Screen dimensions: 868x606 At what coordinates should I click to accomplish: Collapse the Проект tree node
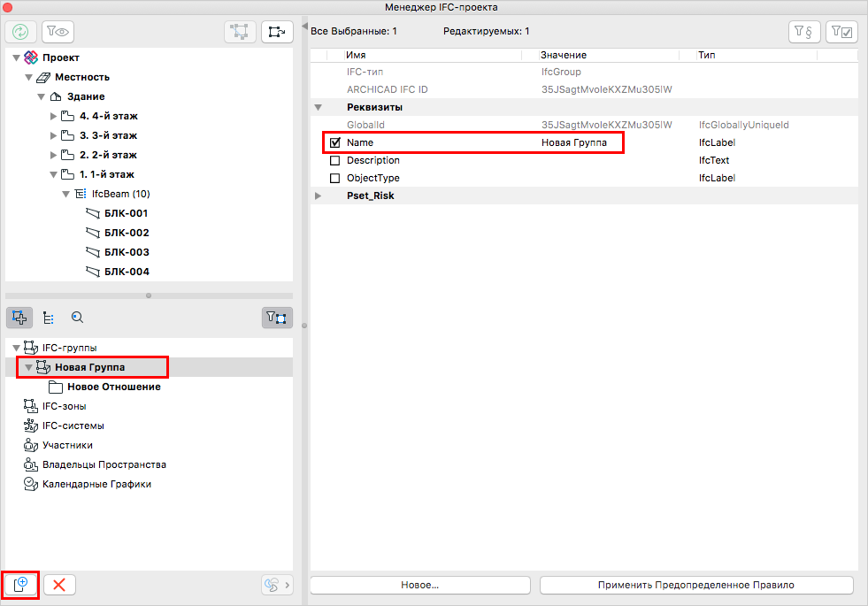(x=17, y=58)
